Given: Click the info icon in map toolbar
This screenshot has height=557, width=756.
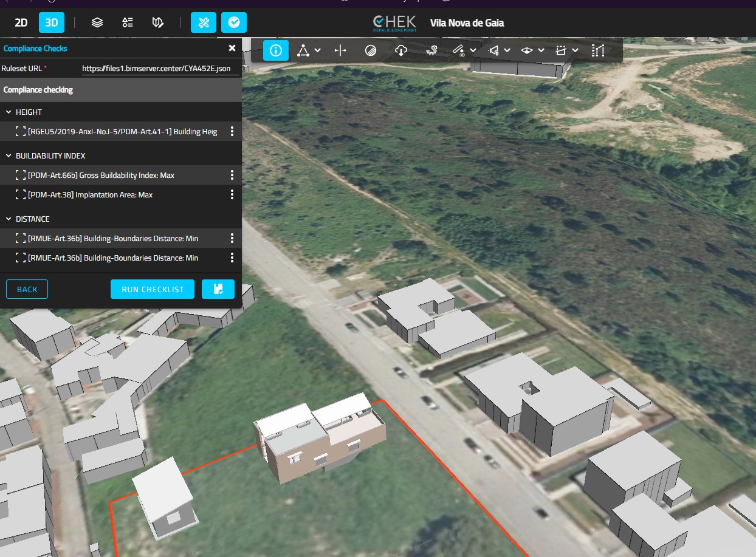Looking at the screenshot, I should tap(276, 50).
